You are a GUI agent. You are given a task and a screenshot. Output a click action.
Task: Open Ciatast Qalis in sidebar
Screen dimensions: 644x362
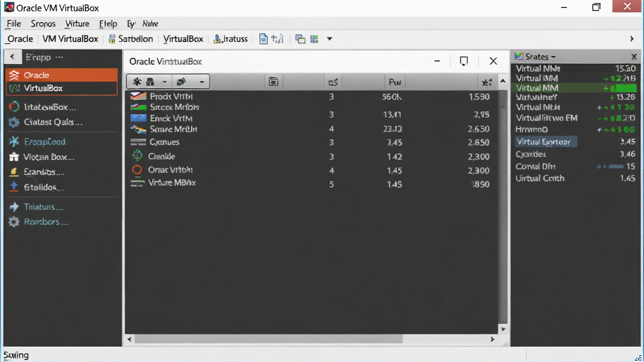pyautogui.click(x=53, y=123)
